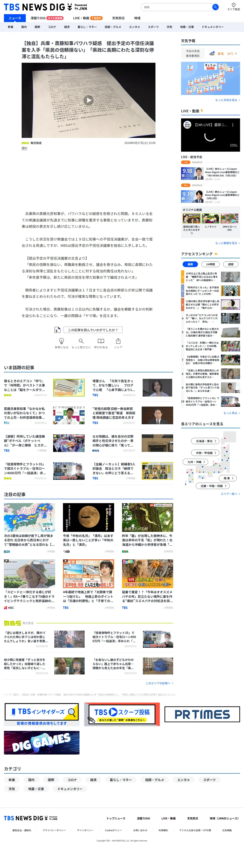The image size is (244, 868).
Task: Expand the 近畿・中国・四国 area news
Action: [x=213, y=486]
